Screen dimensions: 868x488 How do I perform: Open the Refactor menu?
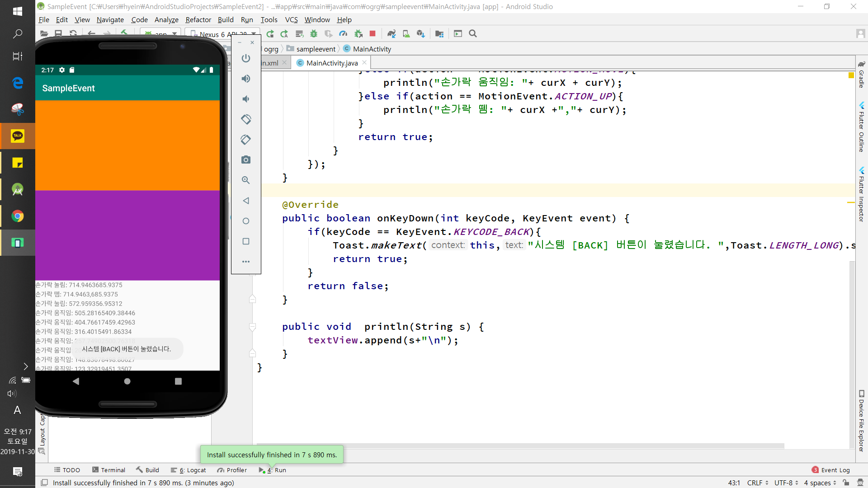coord(198,20)
